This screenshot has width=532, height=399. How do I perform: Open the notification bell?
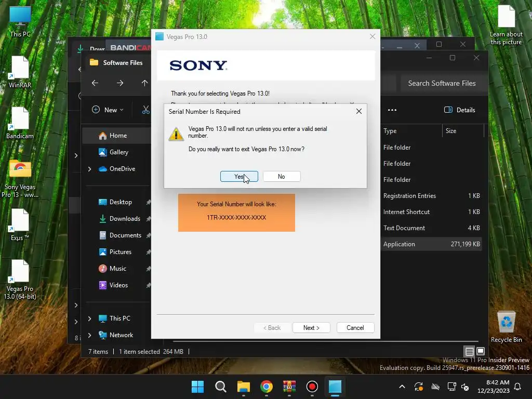pyautogui.click(x=518, y=387)
